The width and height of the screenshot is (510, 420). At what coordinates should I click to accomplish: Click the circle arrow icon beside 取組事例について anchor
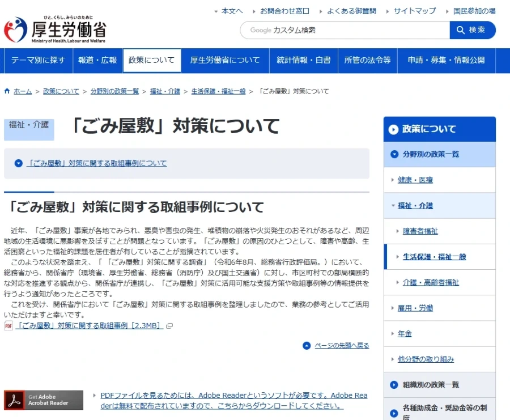tap(19, 163)
